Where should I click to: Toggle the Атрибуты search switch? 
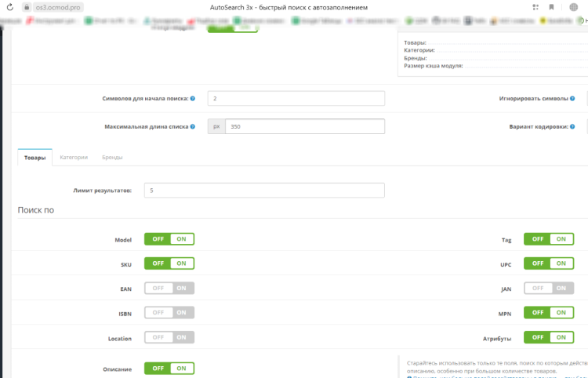click(x=548, y=337)
